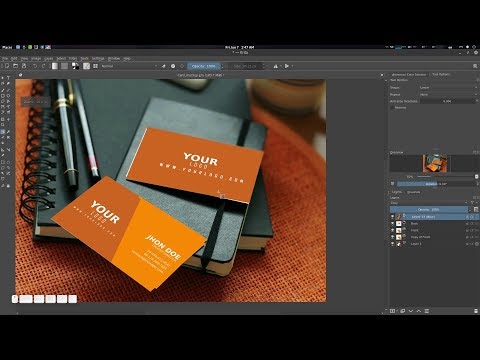Image resolution: width=480 pixels, height=360 pixels.
Task: Switch to the Tool Options tab
Action: [x=441, y=74]
